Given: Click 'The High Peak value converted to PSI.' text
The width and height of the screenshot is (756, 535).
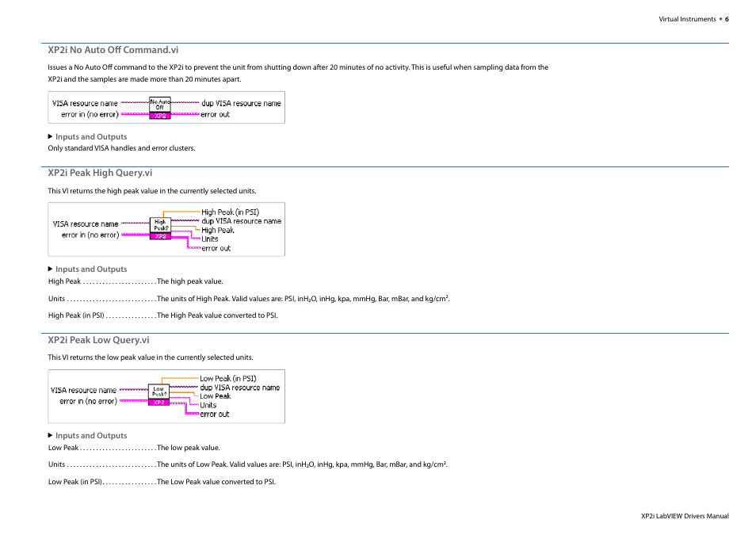Looking at the screenshot, I should click(x=217, y=315).
